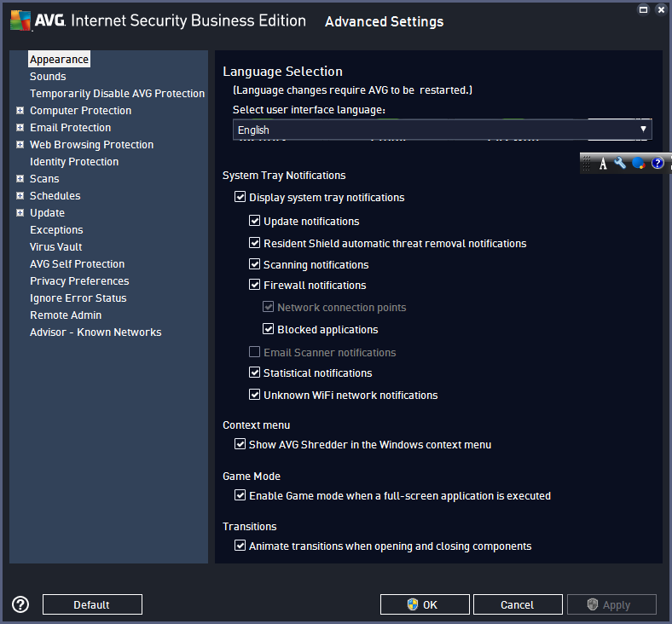
Task: Open Privacy Preferences page
Action: coord(79,281)
